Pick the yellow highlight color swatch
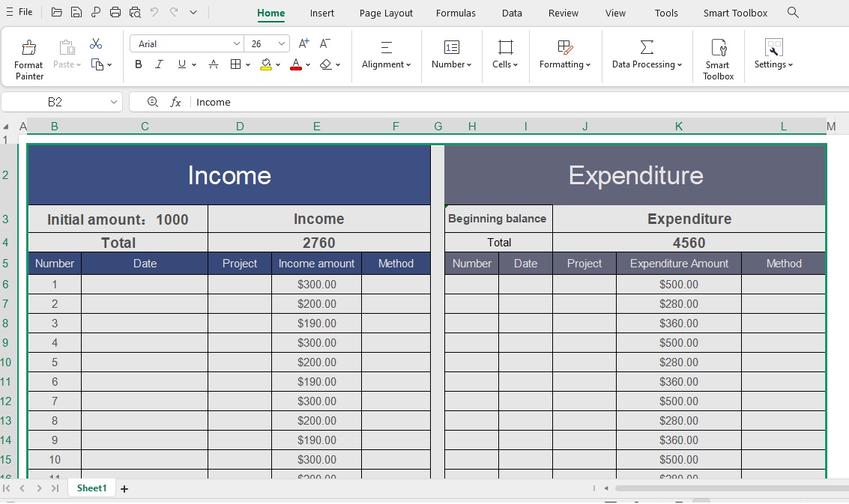Viewport: 849px width, 504px height. click(x=266, y=64)
